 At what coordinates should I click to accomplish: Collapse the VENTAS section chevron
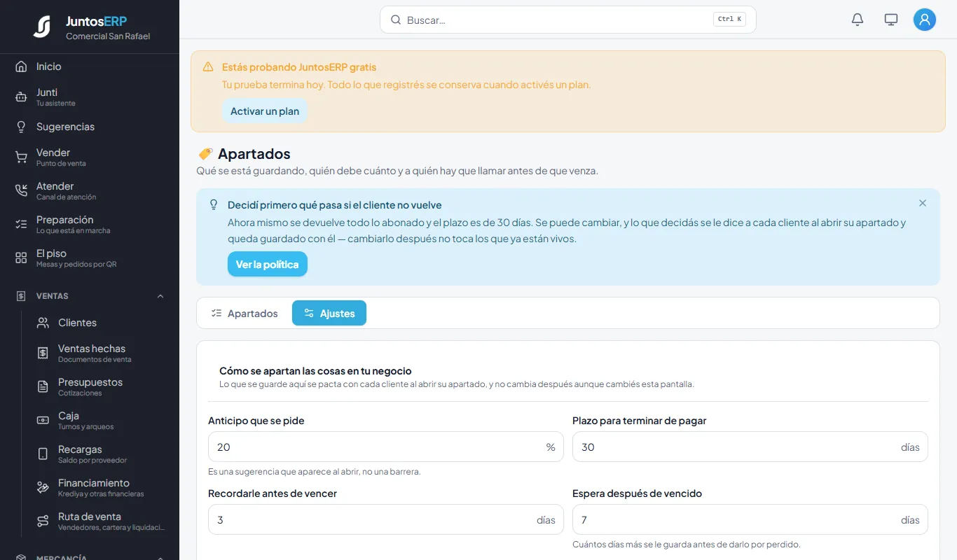pos(160,296)
